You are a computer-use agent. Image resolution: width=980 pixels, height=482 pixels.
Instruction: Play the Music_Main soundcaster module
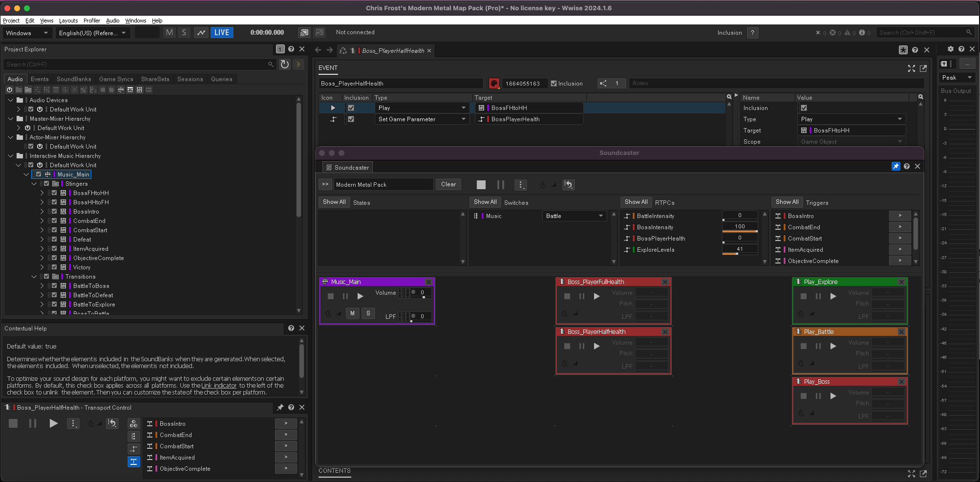pos(360,296)
